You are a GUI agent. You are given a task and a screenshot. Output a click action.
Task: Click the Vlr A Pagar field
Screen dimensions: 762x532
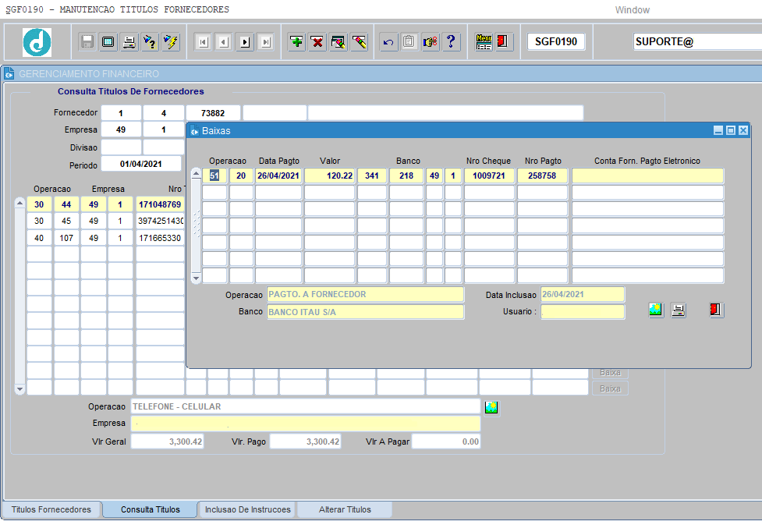446,442
